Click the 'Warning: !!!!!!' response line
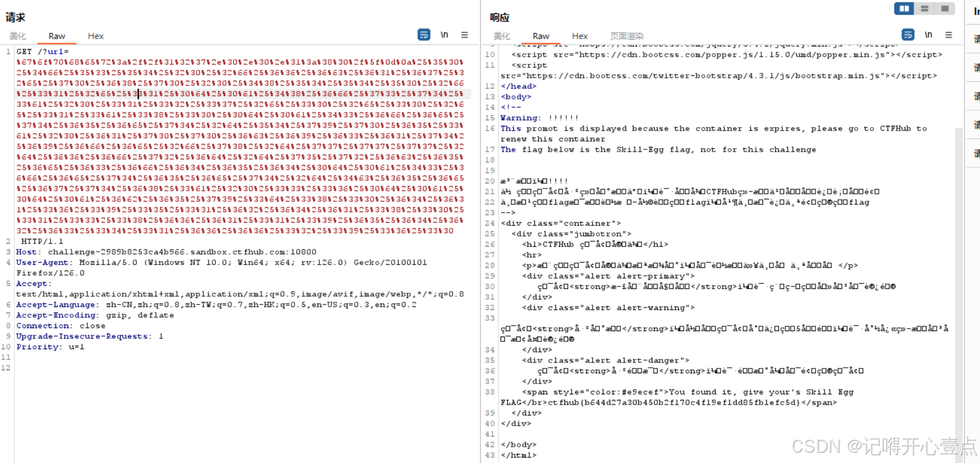This screenshot has height=463, width=980. pyautogui.click(x=540, y=118)
